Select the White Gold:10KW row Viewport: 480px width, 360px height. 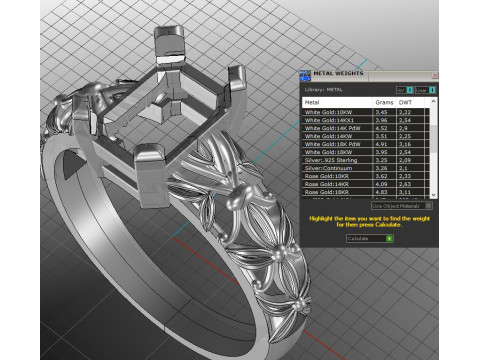coord(366,112)
